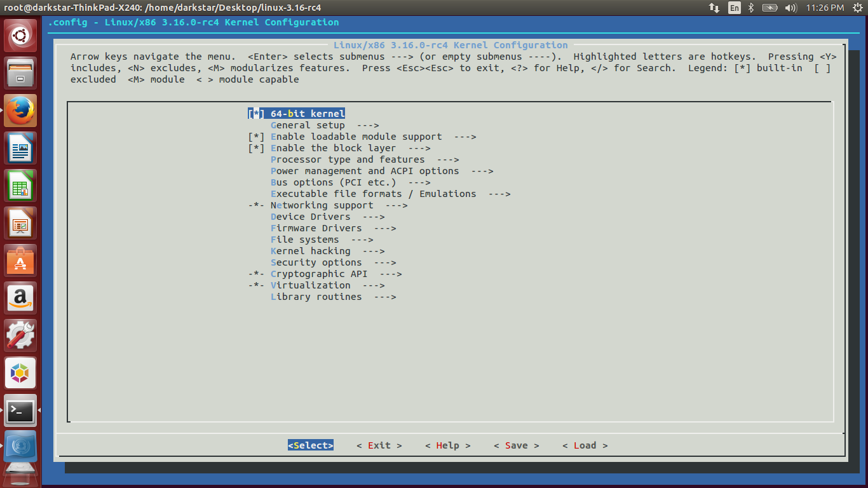Screen dimensions: 868x488
Task: Open the Device Drivers submenu
Action: [x=328, y=217]
